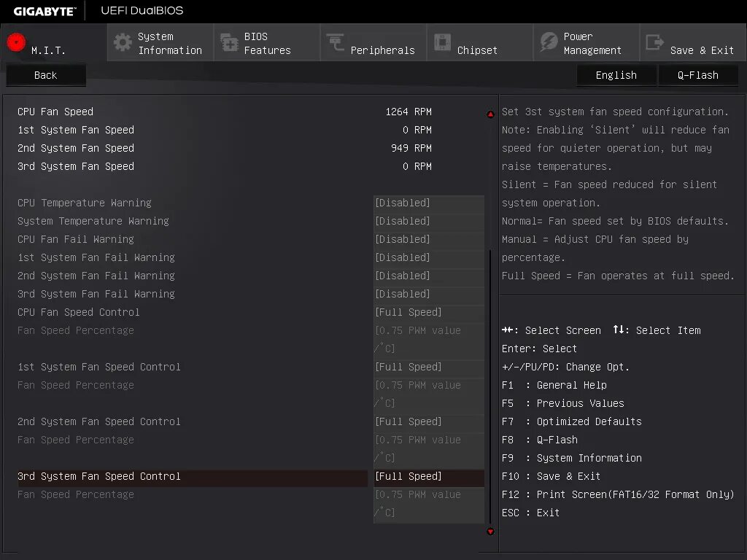Viewport: 747px width, 560px height.
Task: Click the Save & Exit door icon
Action: [654, 42]
